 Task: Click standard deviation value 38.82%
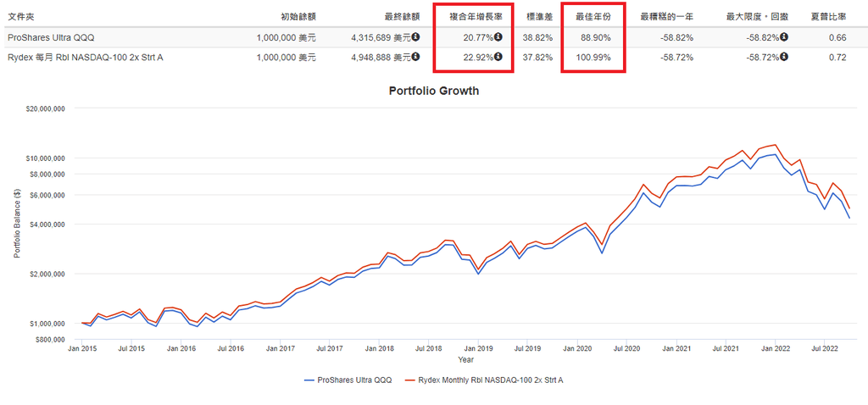coord(538,38)
